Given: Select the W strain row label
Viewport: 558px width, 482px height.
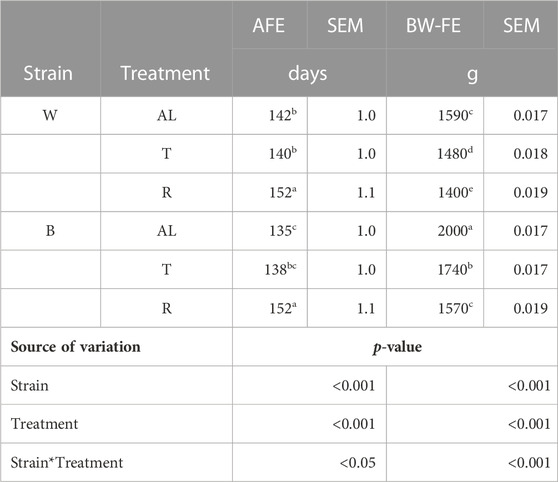Looking at the screenshot, I should click(x=50, y=115).
